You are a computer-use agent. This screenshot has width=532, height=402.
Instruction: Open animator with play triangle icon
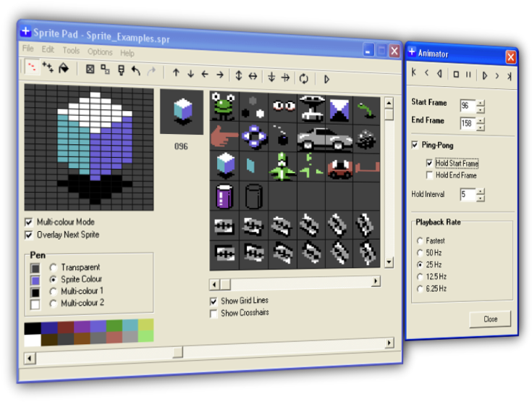[x=326, y=80]
